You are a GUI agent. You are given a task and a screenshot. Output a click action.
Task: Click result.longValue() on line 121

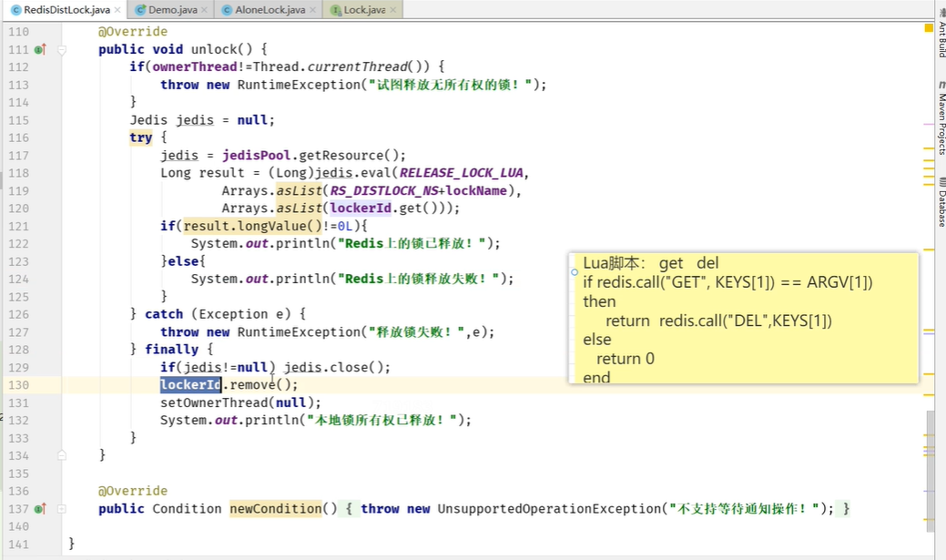click(x=253, y=226)
